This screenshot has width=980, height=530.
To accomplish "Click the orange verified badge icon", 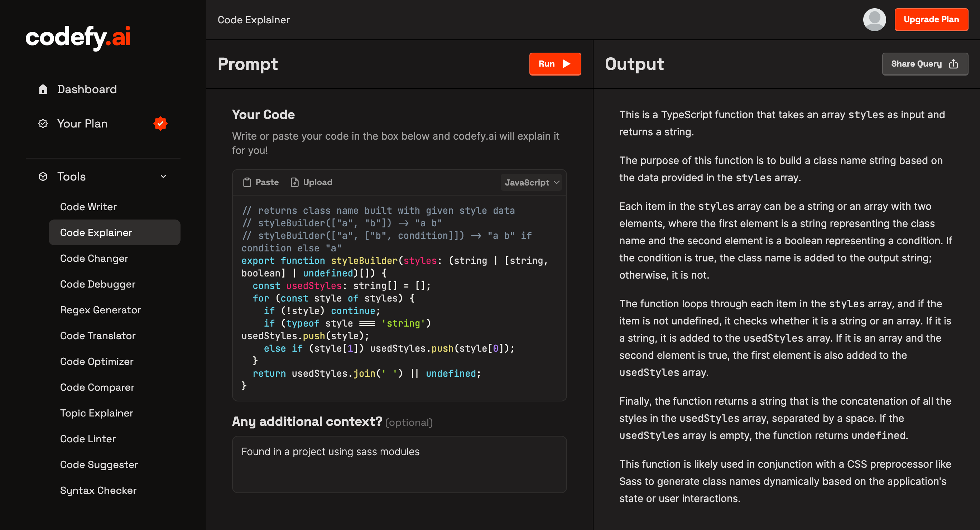I will point(160,124).
